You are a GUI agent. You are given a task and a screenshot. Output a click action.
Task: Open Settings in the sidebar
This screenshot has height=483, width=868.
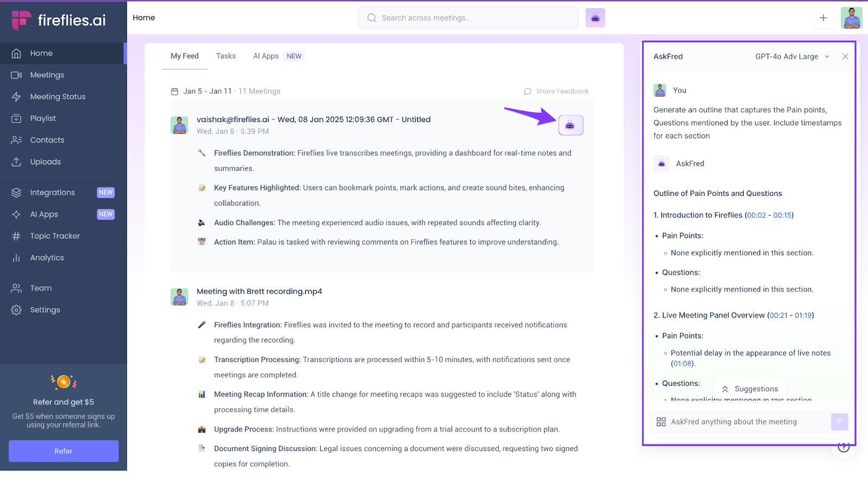click(63, 310)
